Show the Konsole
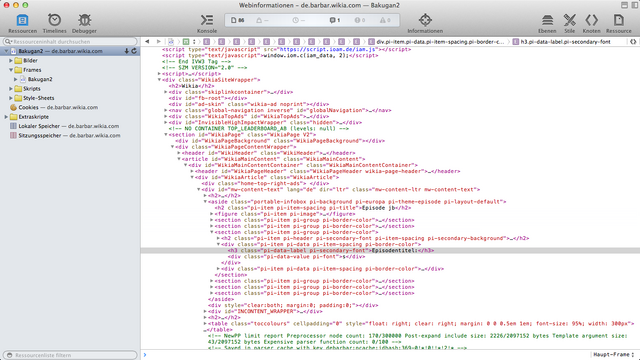Image resolution: width=640 pixels, height=360 pixels. pos(207,23)
